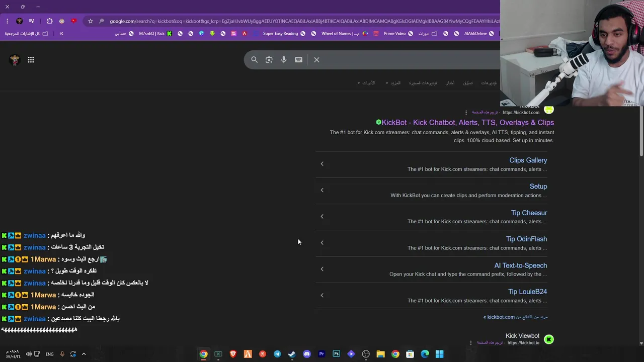Open the Tip LouieB24 sitelink
This screenshot has width=644, height=362.
(527, 292)
